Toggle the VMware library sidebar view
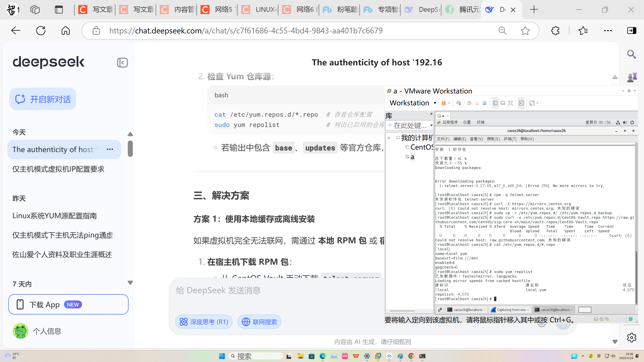Screen dimensions: 644x362 click(495, 103)
